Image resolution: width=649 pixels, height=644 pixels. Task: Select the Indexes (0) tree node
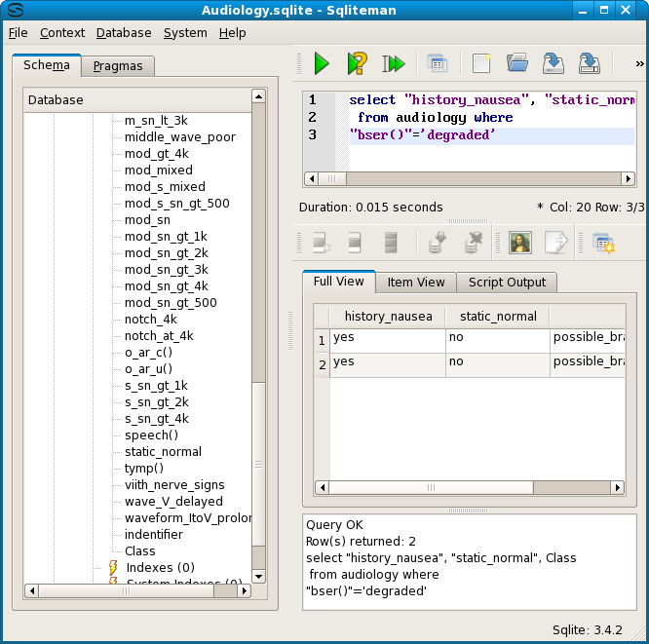[160, 567]
